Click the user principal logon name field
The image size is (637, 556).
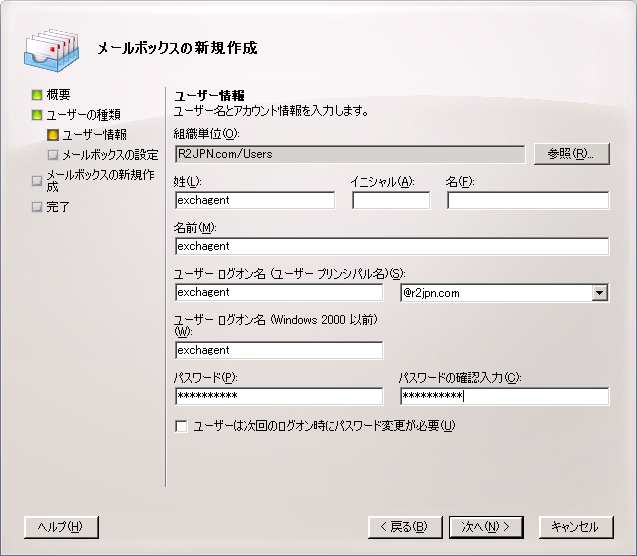point(279,292)
